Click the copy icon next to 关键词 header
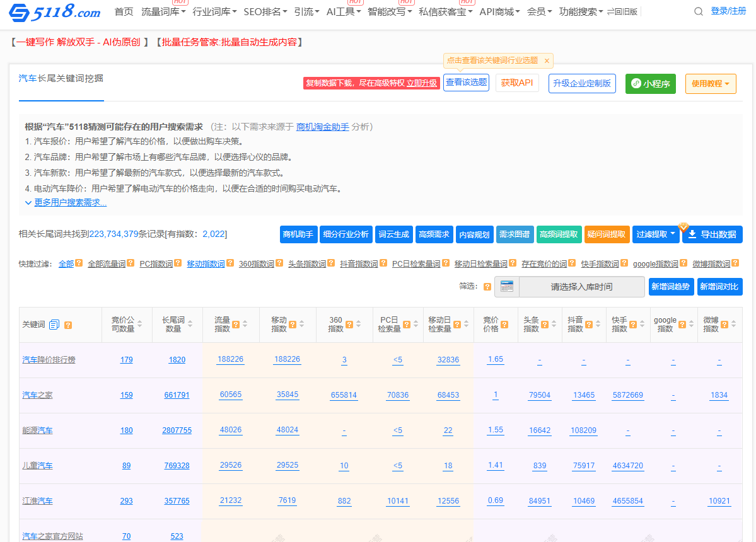This screenshot has height=542, width=756. tap(54, 325)
